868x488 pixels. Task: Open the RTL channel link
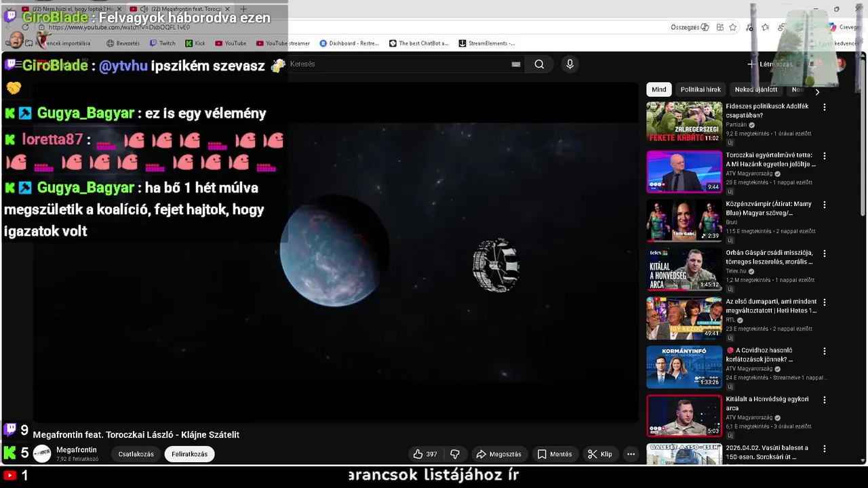coord(731,320)
